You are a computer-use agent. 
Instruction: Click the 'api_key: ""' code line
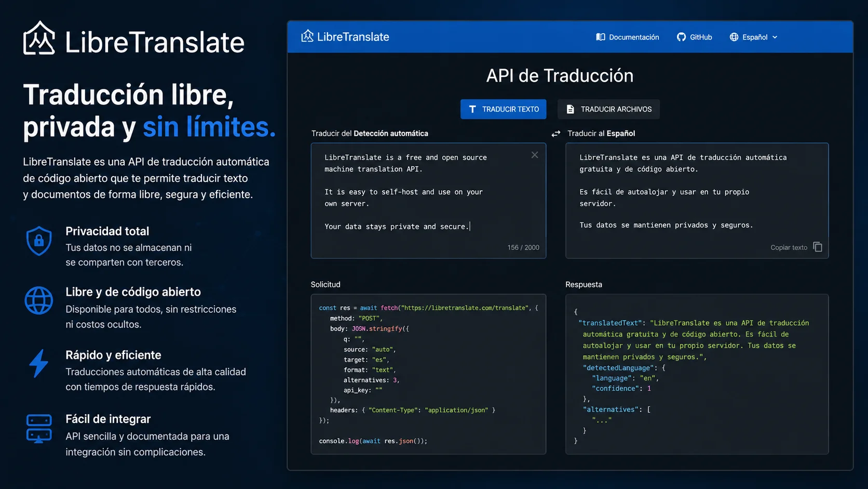pos(363,390)
